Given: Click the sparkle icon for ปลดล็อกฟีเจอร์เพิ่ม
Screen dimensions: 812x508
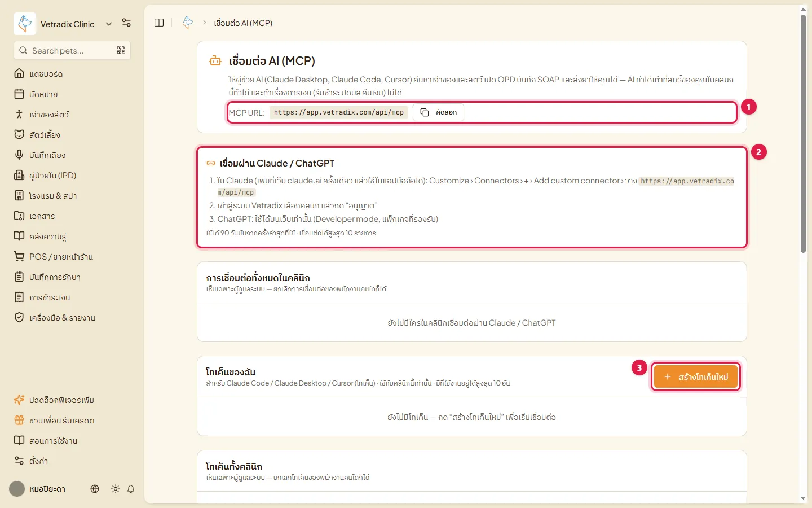Looking at the screenshot, I should click(19, 400).
